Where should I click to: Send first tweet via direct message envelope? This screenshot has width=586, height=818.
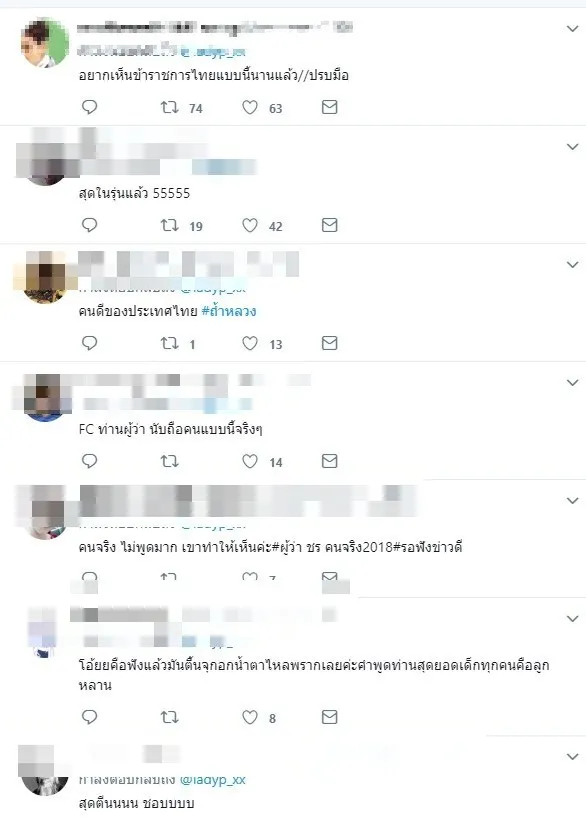329,107
